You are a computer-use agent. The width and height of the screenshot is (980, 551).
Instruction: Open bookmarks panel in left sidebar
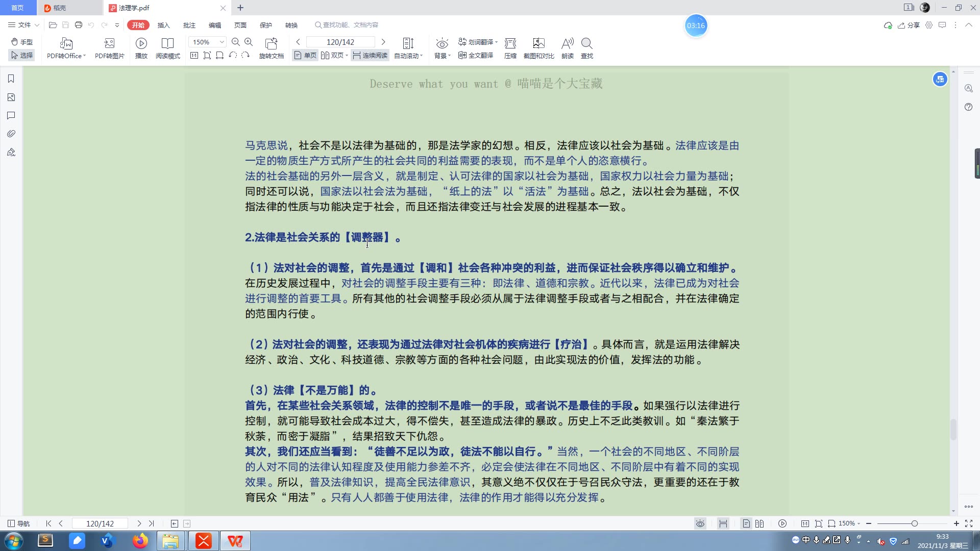coord(11,79)
